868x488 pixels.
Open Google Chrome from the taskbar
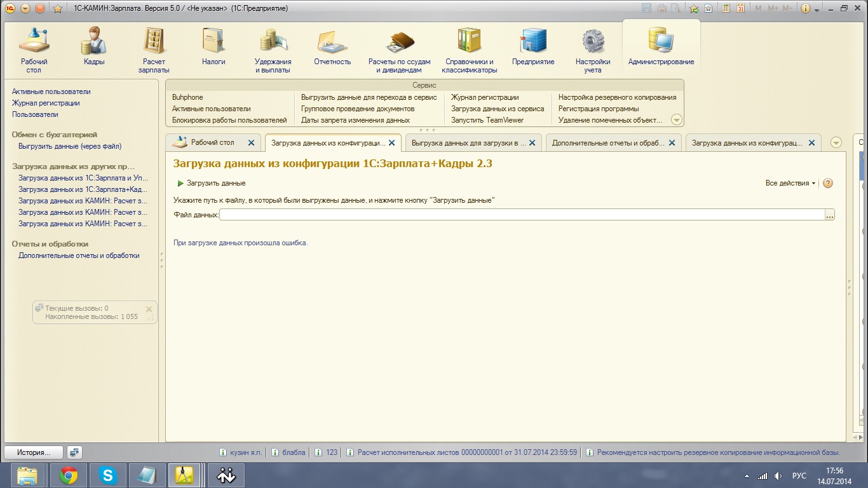(x=69, y=475)
